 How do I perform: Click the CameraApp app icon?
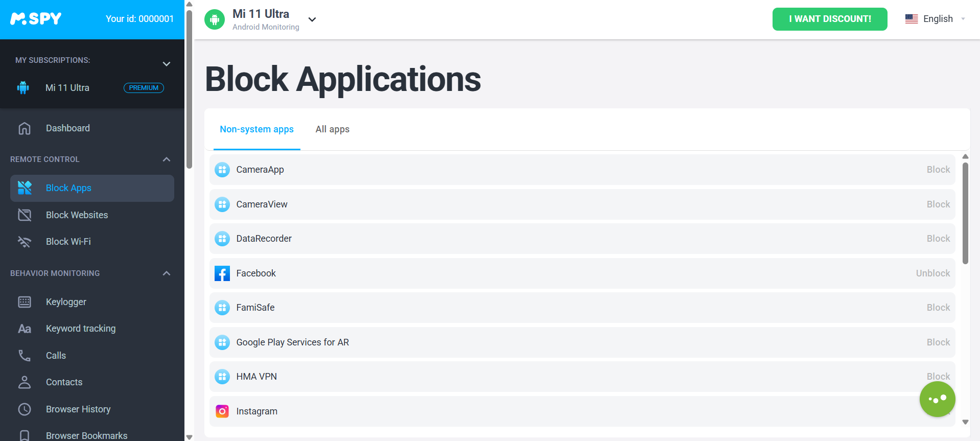(222, 170)
